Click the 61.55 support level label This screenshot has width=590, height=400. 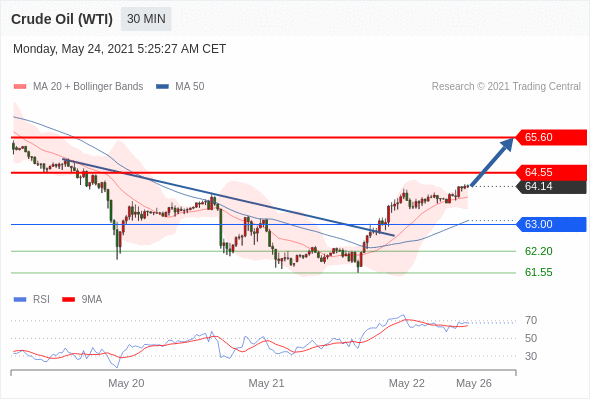(x=539, y=272)
